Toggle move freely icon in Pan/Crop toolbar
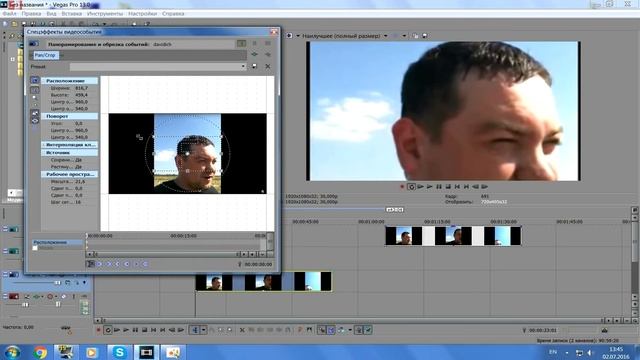This screenshot has height=360, width=640. (x=35, y=128)
